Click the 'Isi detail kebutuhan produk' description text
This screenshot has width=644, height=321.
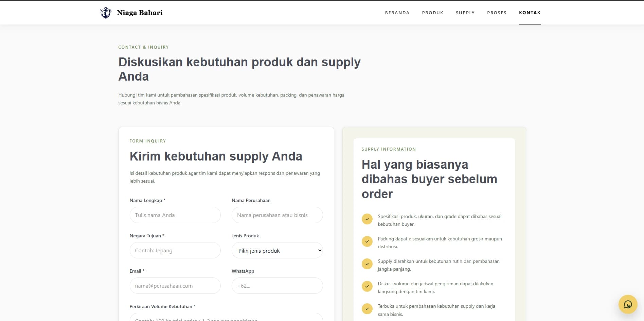tap(225, 177)
